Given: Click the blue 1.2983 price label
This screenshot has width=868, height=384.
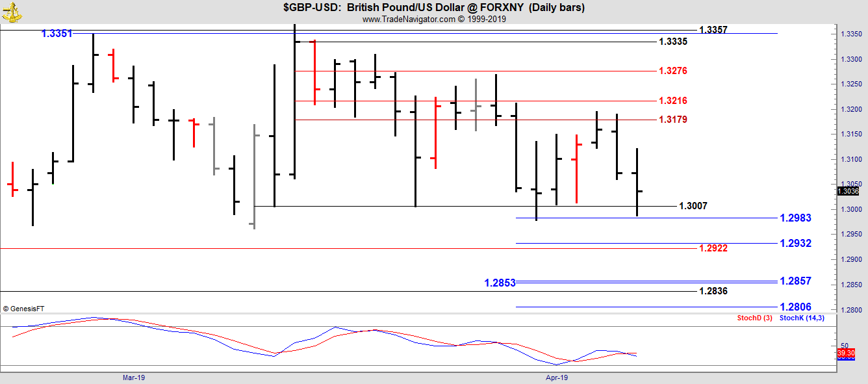Looking at the screenshot, I should pos(795,218).
